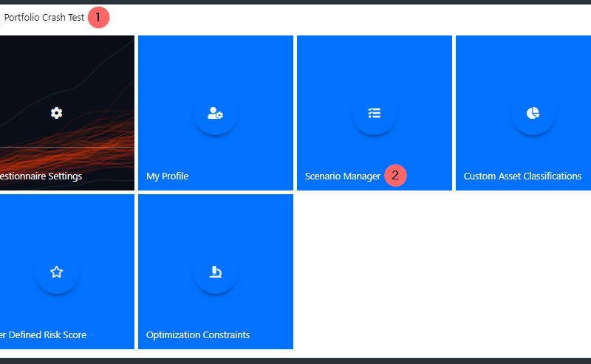Click blank top area of My Profile tile

pyautogui.click(x=216, y=59)
